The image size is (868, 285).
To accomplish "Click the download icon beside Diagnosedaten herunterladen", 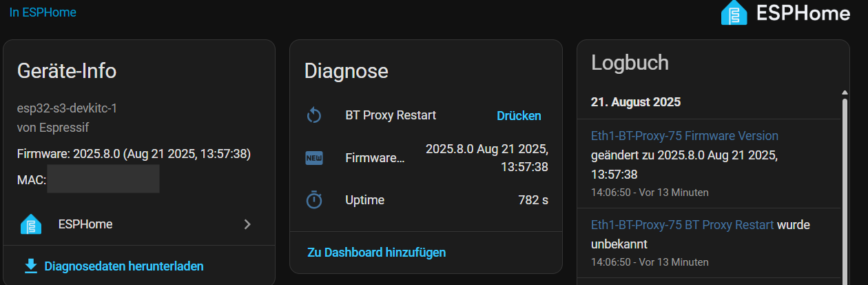I will 30,266.
